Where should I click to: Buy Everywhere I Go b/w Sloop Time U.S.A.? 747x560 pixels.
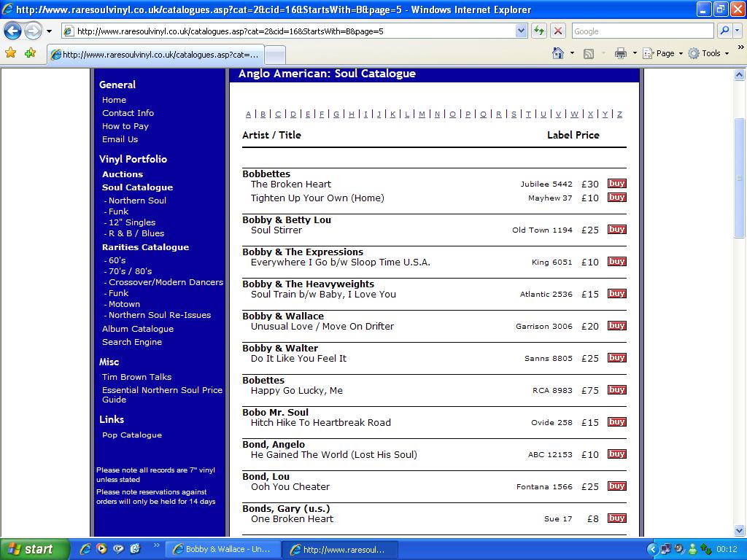point(616,262)
